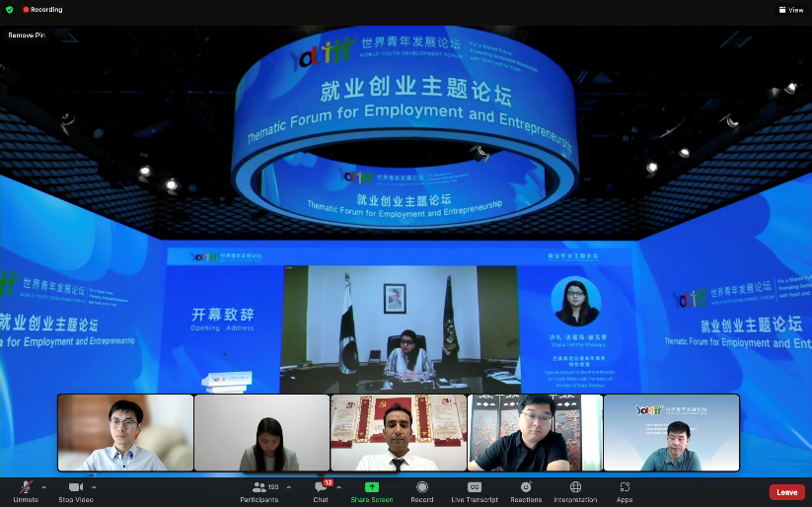Expand the arrow beside Chat
The image size is (812, 507).
point(338,487)
